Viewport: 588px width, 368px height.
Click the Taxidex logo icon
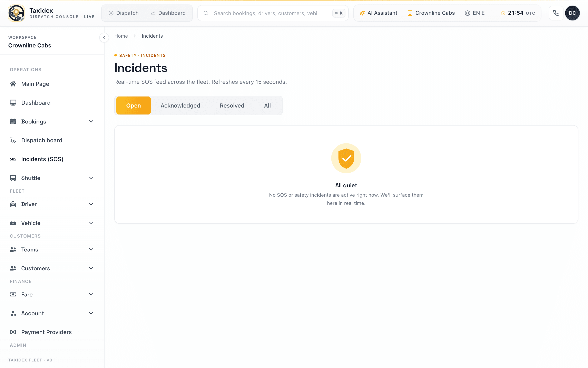click(x=16, y=13)
